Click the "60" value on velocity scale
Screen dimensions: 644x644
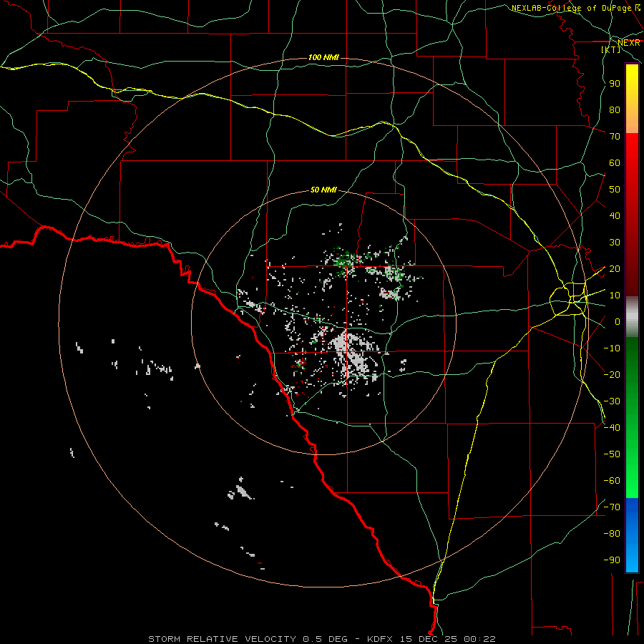coord(615,162)
